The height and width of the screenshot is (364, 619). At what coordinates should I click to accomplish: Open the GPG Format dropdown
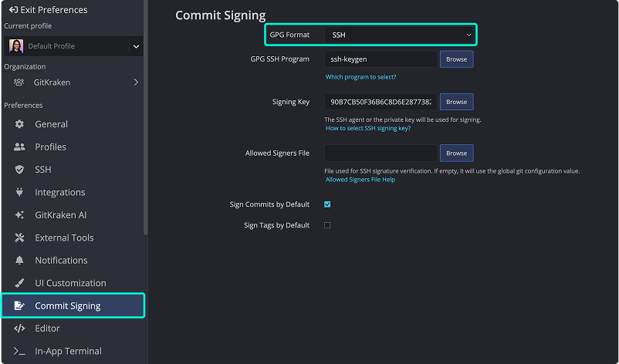tap(399, 35)
